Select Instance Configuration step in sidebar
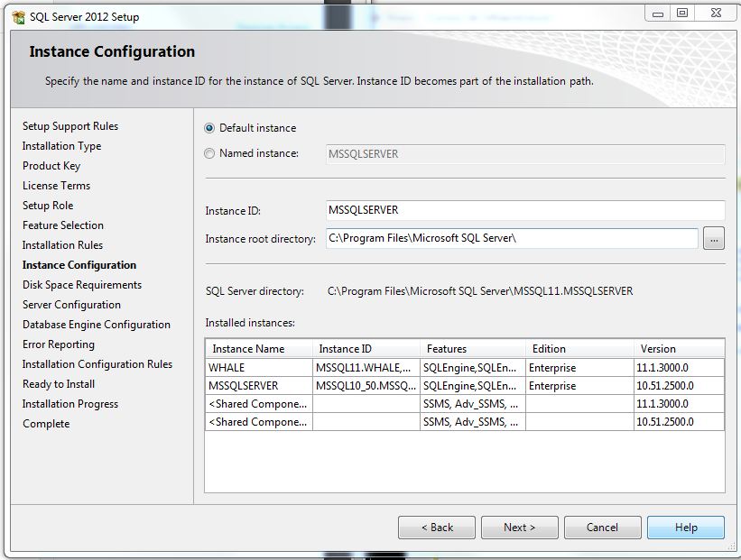Screen dimensions: 741x560 point(79,265)
